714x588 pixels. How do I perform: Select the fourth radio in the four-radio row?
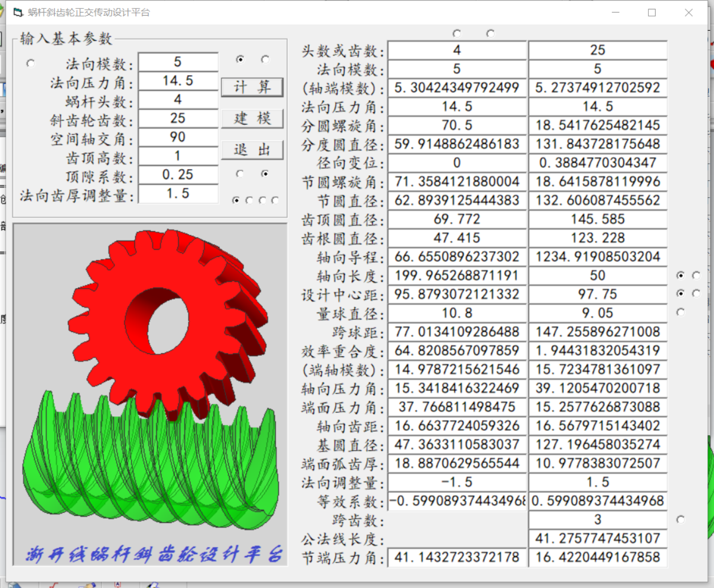(275, 200)
